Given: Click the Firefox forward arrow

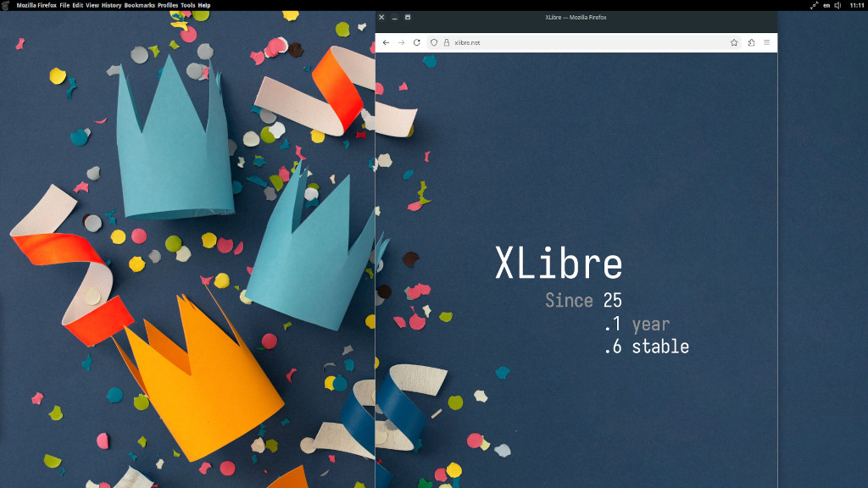Looking at the screenshot, I should (401, 42).
